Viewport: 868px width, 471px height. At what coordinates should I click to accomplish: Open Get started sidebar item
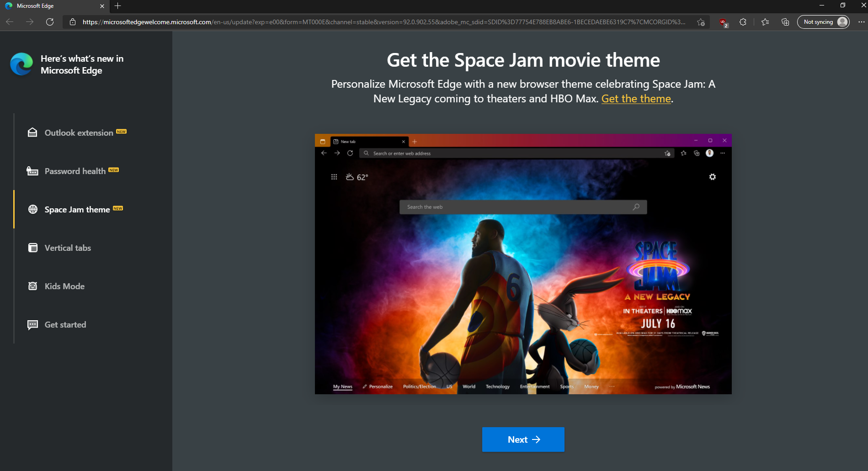[x=57, y=324]
